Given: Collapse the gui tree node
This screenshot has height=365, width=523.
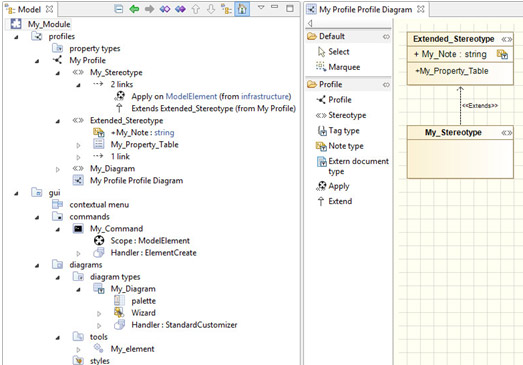Looking at the screenshot, I should coord(16,193).
